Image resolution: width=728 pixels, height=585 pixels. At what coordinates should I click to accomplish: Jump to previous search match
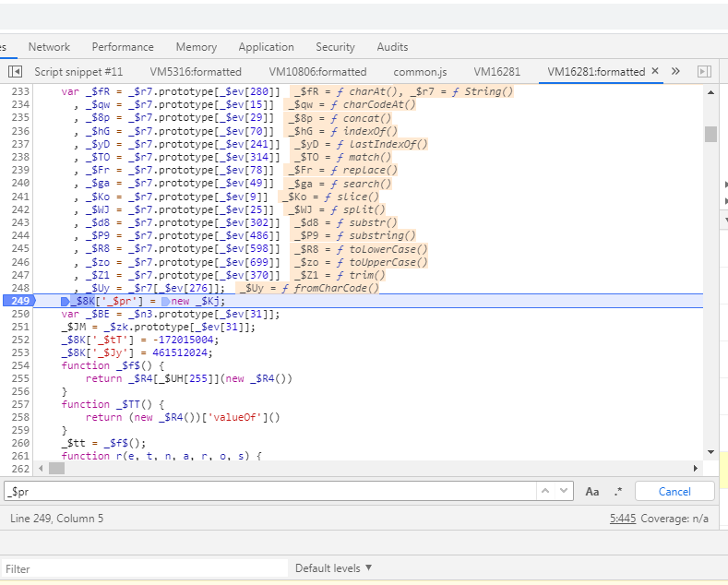click(545, 492)
